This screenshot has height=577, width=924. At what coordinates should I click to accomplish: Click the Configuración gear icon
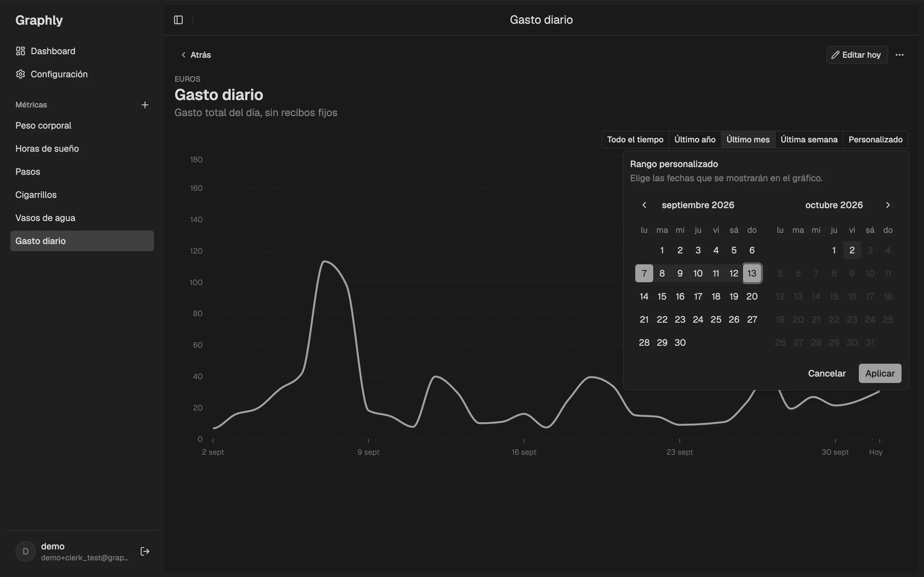[x=20, y=74]
